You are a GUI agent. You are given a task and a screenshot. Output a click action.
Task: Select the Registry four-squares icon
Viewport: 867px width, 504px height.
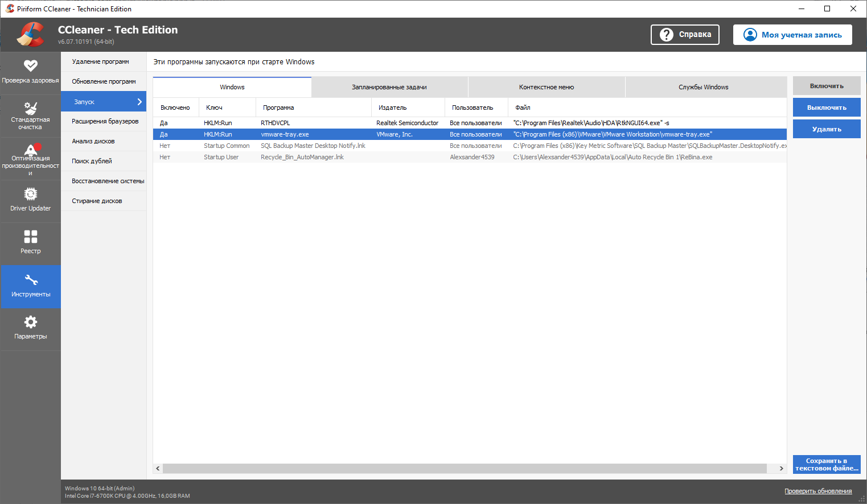pyautogui.click(x=30, y=237)
